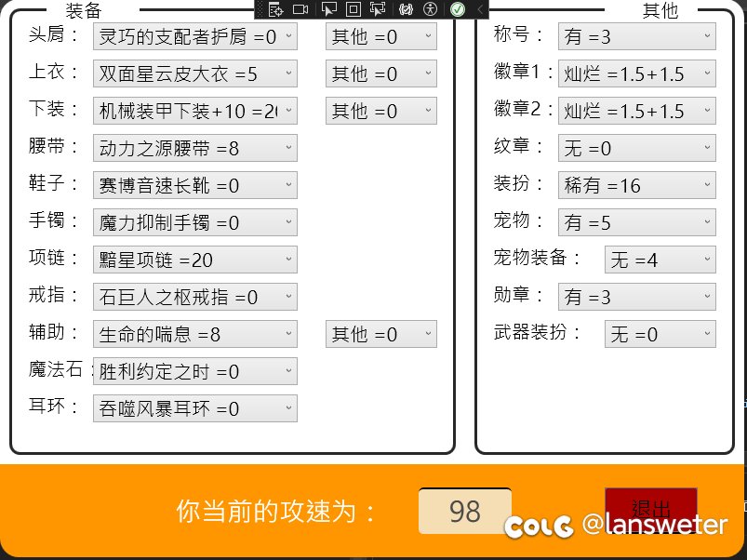Activate the Select Element cursor tool
This screenshot has height=560, width=747.
pos(328,9)
